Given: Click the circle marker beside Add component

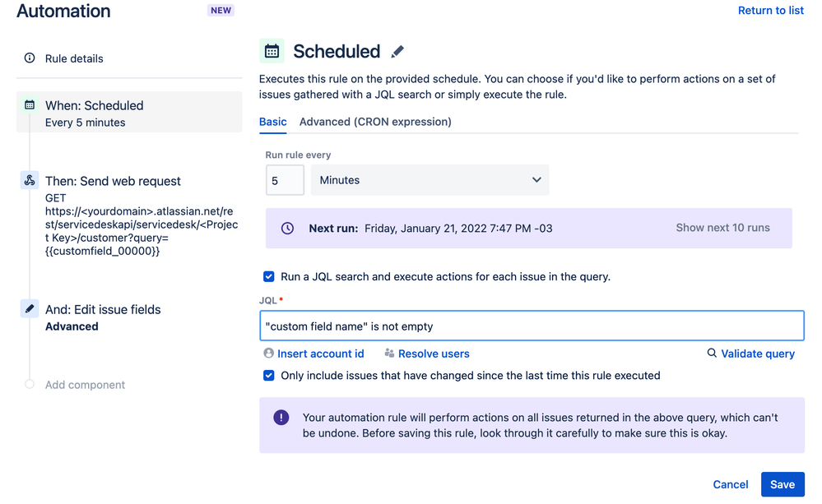Looking at the screenshot, I should (30, 384).
